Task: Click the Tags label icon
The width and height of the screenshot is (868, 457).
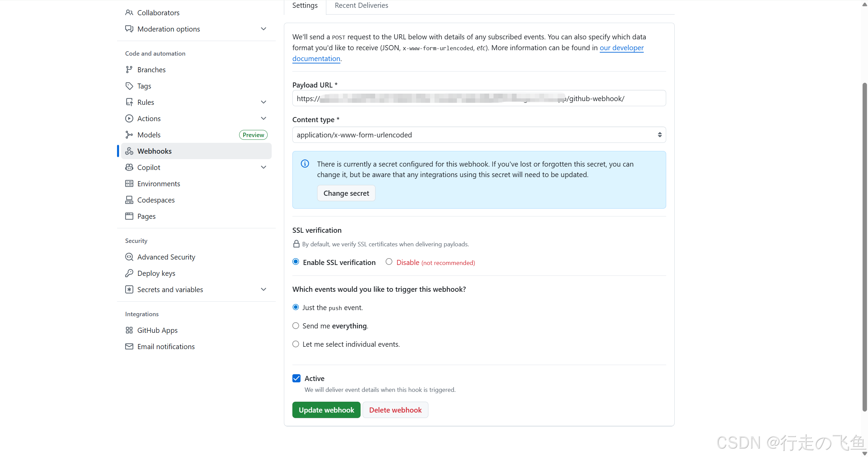Action: [129, 86]
